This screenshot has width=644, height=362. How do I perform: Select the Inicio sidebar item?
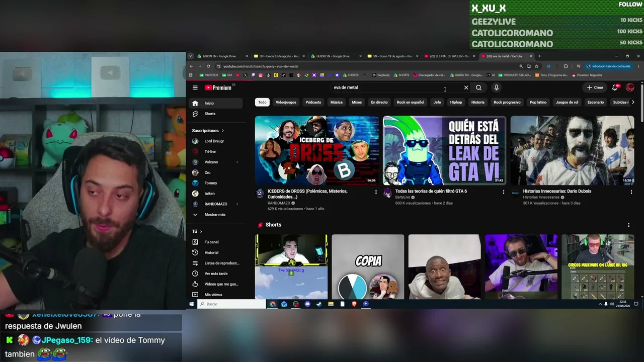click(215, 103)
